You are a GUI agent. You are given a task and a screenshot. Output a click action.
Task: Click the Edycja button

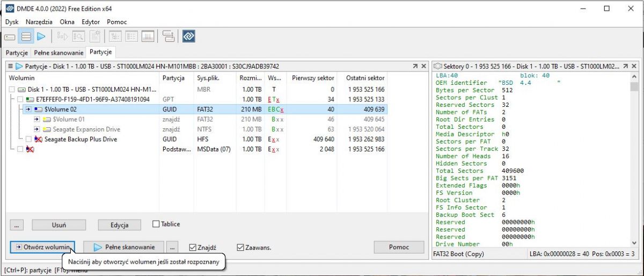[119, 225]
